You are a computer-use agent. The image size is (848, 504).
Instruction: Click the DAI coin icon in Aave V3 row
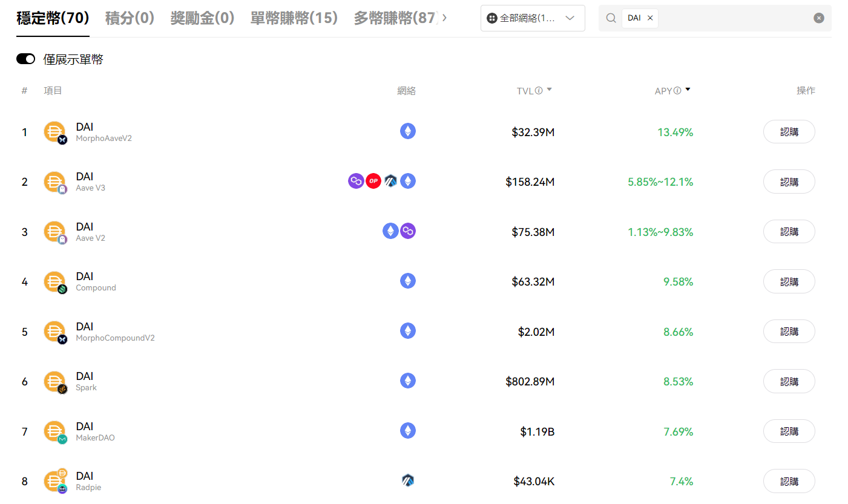coord(54,182)
